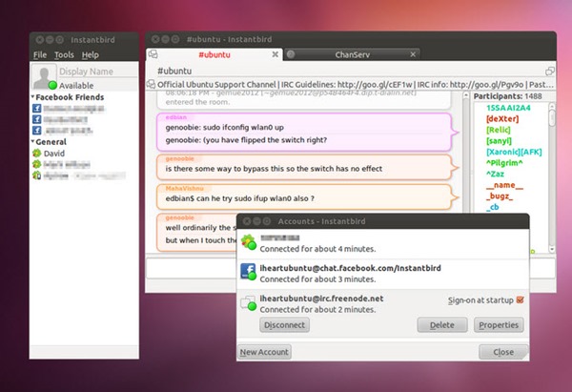The image size is (572, 392).
Task: Click the #ubuntu conversation title
Action: pos(174,71)
